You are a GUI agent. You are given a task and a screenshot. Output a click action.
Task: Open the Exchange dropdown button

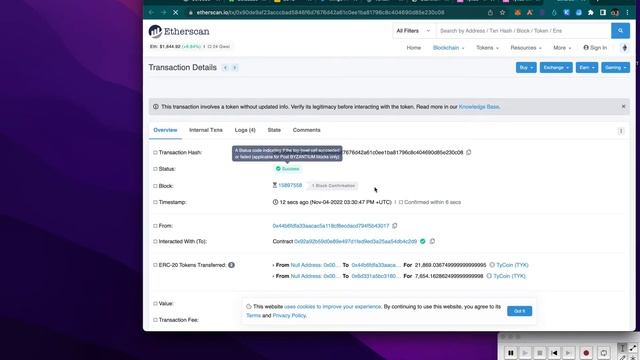point(556,68)
